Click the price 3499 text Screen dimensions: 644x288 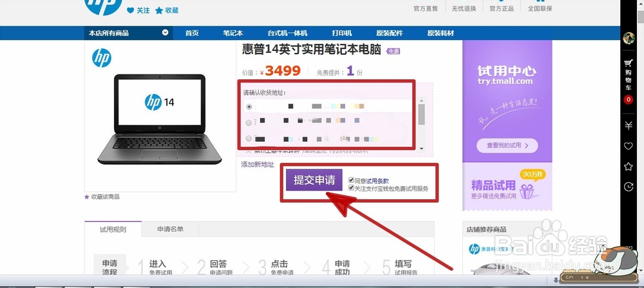point(283,71)
